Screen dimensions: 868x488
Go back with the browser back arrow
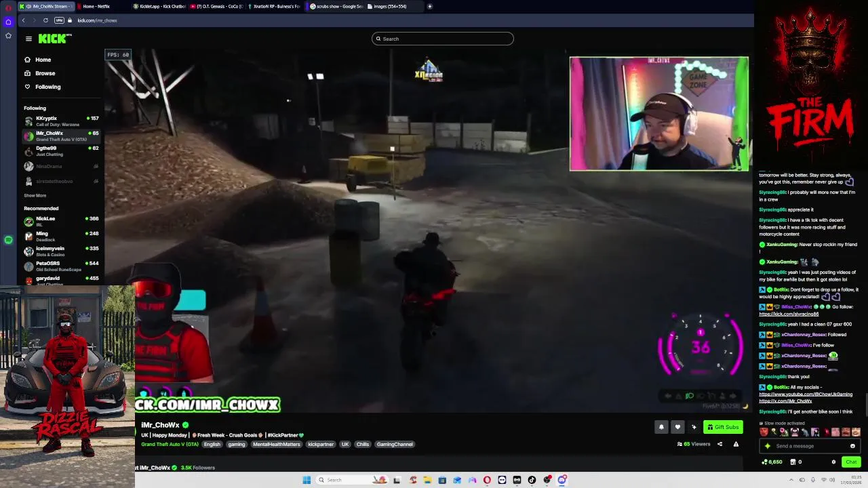pos(23,20)
